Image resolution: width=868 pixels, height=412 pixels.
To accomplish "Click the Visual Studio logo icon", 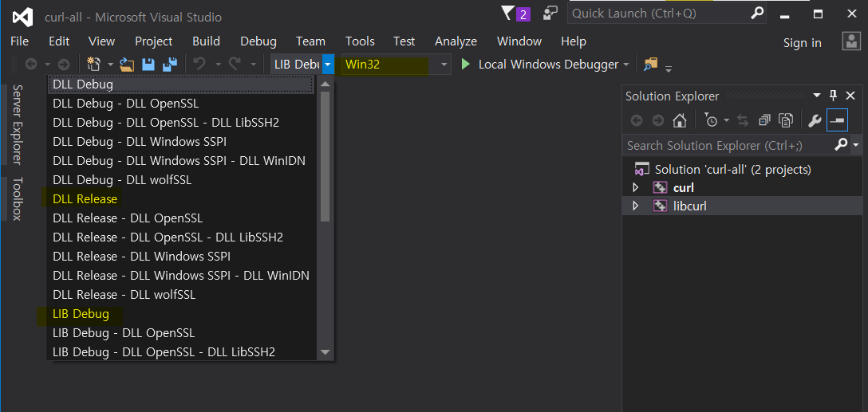I will pyautogui.click(x=22, y=18).
